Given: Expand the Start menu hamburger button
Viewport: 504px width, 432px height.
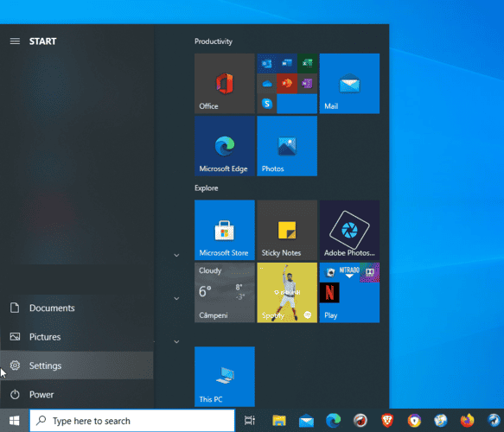Looking at the screenshot, I should pyautogui.click(x=15, y=41).
